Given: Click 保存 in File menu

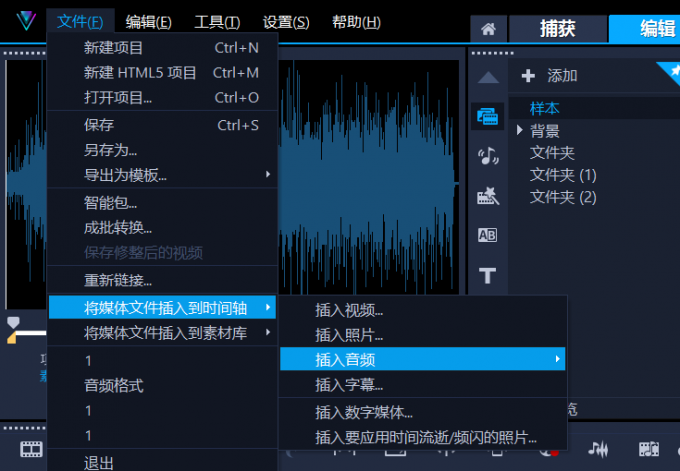Looking at the screenshot, I should coord(162,125).
